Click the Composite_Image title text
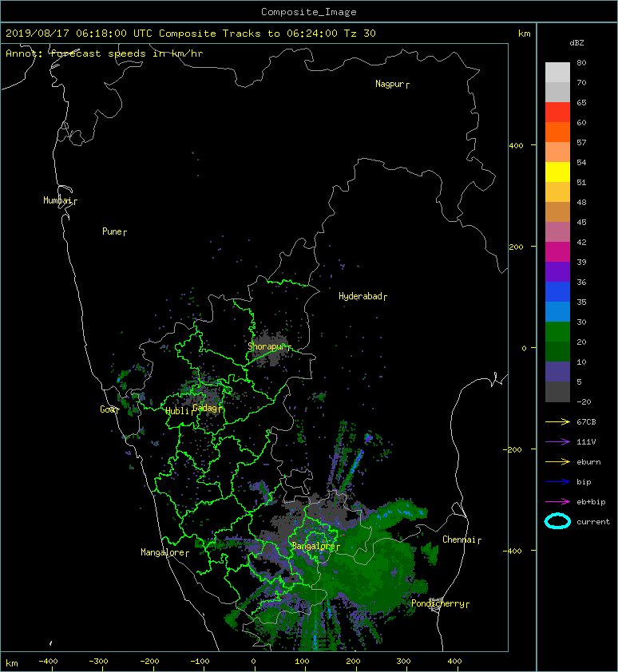Image resolution: width=618 pixels, height=672 pixels. pyautogui.click(x=309, y=12)
